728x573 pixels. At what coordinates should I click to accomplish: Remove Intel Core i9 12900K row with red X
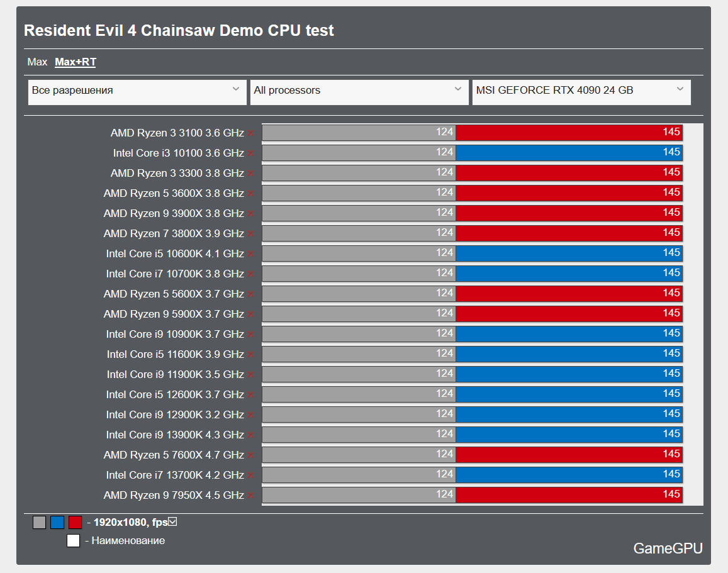tap(250, 414)
